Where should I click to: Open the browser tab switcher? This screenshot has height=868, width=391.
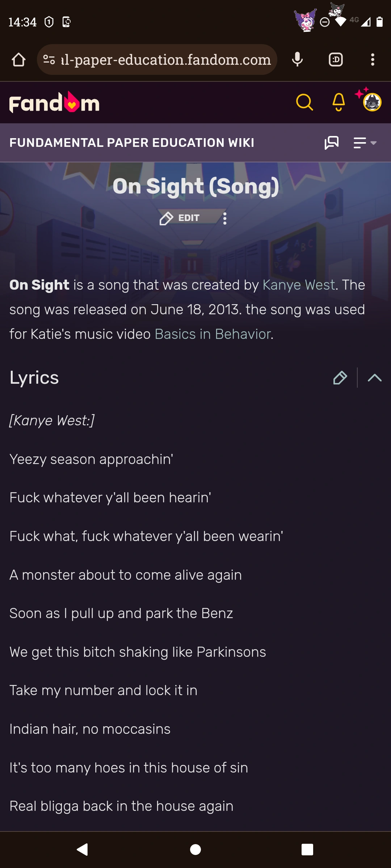336,60
